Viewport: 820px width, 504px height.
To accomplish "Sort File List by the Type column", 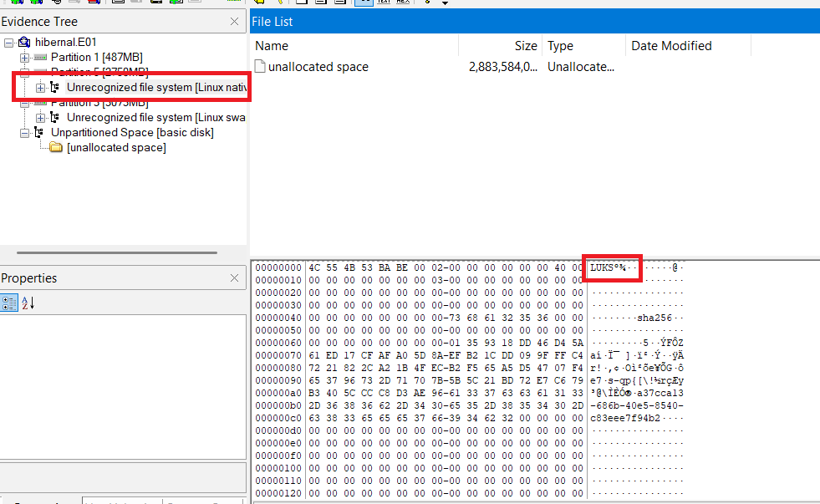I will (x=584, y=46).
